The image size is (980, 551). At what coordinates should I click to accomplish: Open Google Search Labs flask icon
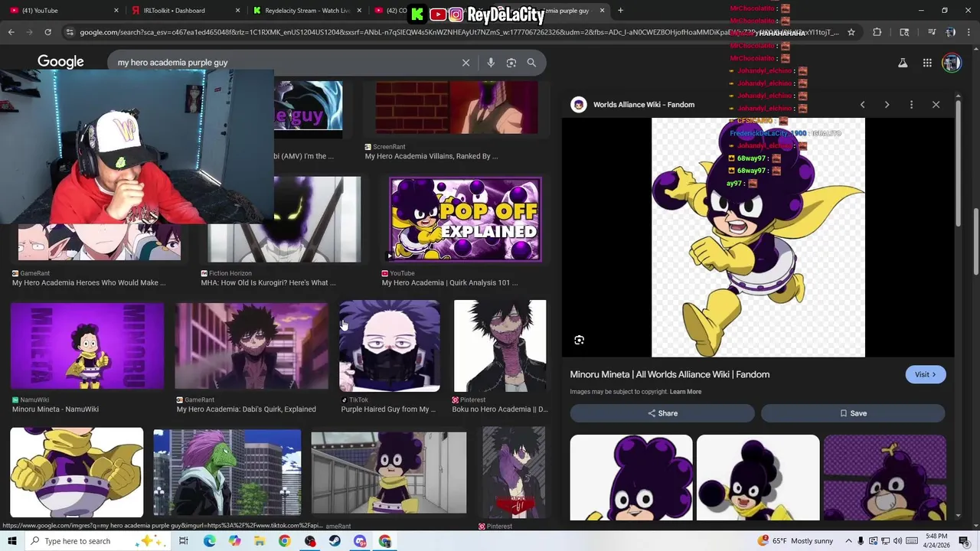[x=903, y=63]
